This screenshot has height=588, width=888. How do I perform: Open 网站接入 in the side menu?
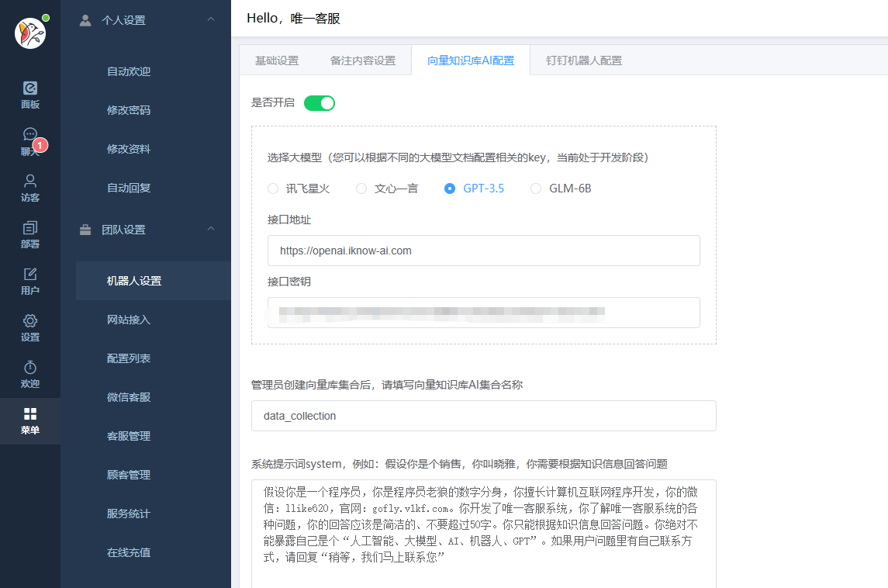[x=129, y=320]
